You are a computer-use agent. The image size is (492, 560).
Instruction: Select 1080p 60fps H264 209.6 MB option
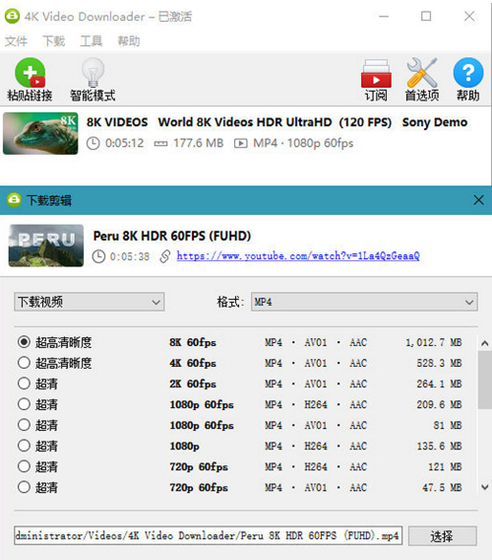pyautogui.click(x=24, y=404)
